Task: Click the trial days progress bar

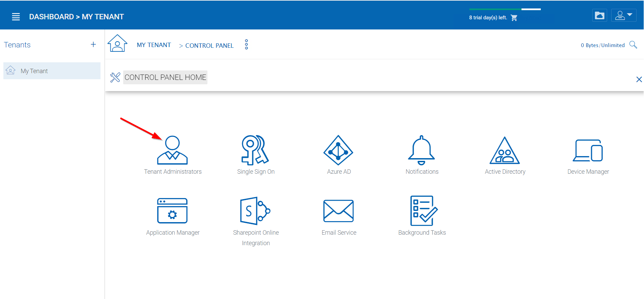Action: [505, 9]
